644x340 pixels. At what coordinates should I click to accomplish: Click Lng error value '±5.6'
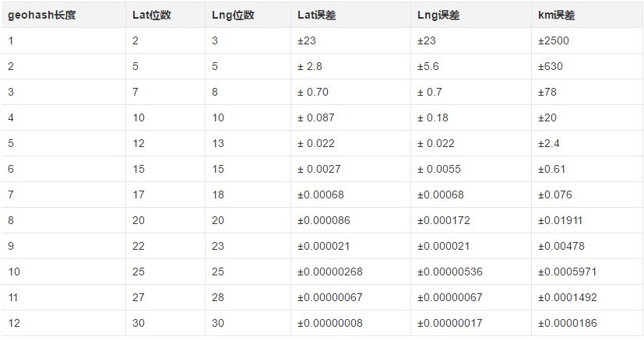[x=428, y=66]
